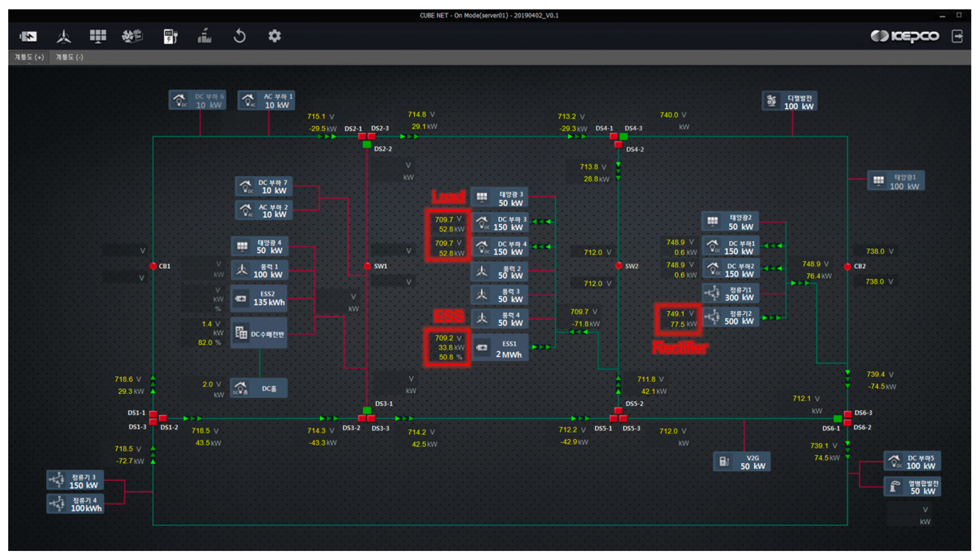Toggle the SW1 switch node
Viewport: 980px width, 560px height.
(x=367, y=266)
